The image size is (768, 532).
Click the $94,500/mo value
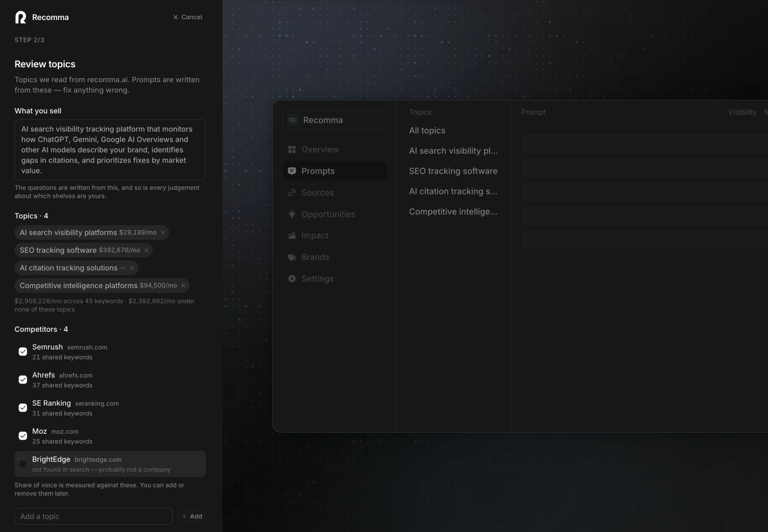pos(158,286)
